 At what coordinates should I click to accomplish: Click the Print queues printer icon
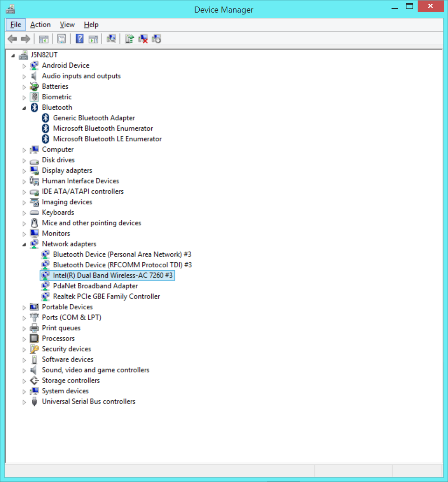(x=35, y=328)
